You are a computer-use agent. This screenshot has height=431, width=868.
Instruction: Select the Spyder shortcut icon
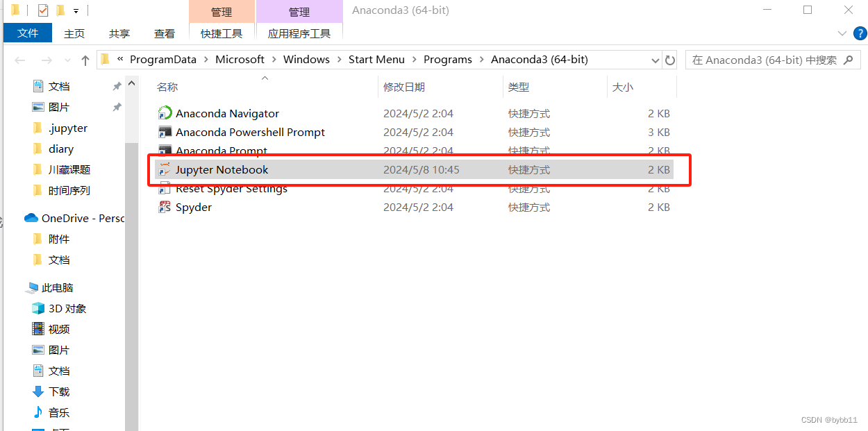(x=165, y=207)
